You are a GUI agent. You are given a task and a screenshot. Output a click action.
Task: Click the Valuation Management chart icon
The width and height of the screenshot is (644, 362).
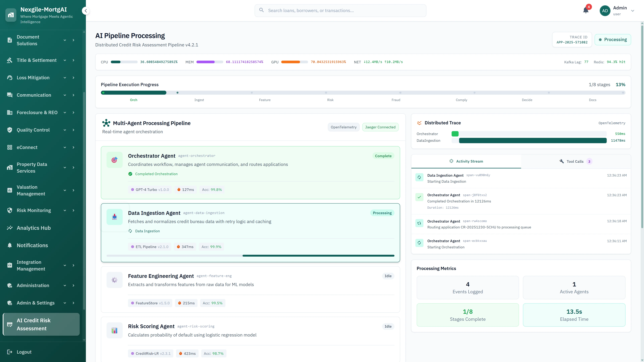[x=10, y=190]
